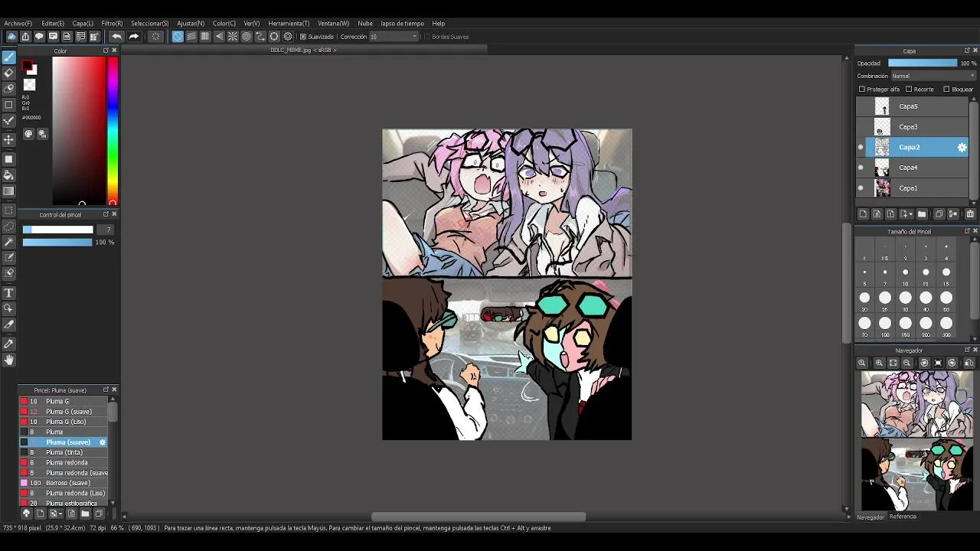Viewport: 980px width, 551px height.
Task: Switch to the Navegador tab
Action: click(870, 517)
